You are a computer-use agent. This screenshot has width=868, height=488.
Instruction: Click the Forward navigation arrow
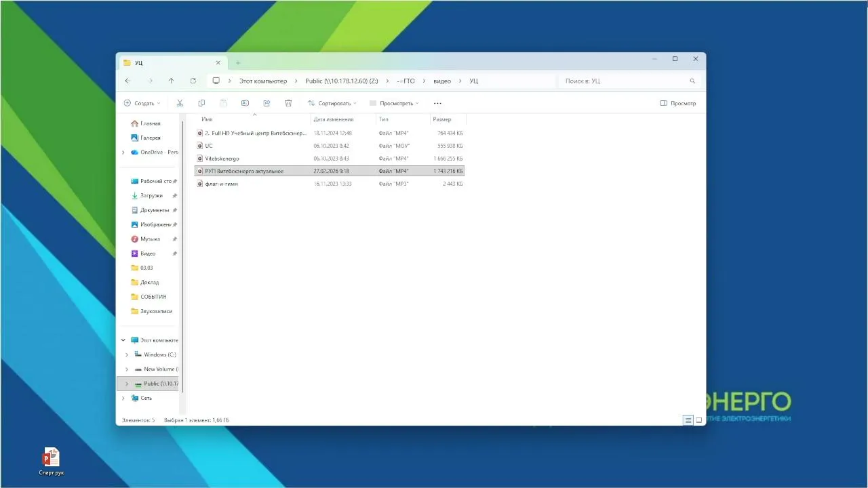150,81
